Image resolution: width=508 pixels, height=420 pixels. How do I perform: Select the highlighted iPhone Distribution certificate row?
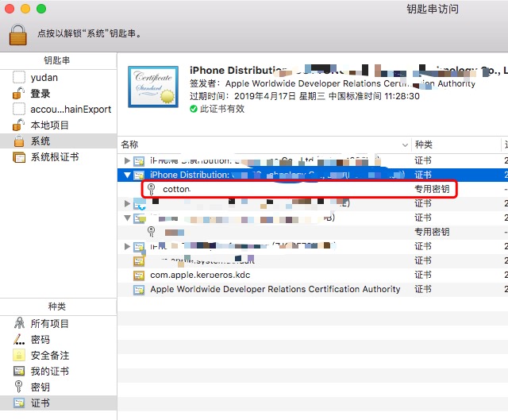pyautogui.click(x=313, y=175)
